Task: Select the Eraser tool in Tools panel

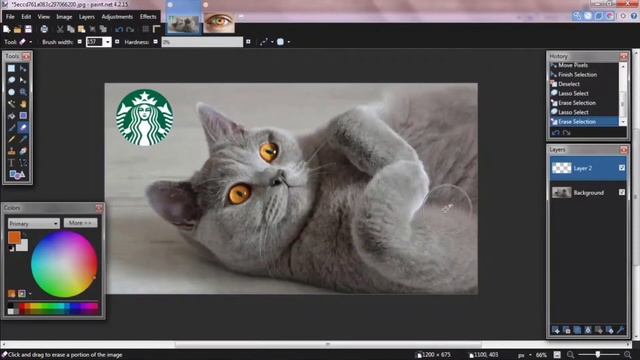Action: coord(23,127)
